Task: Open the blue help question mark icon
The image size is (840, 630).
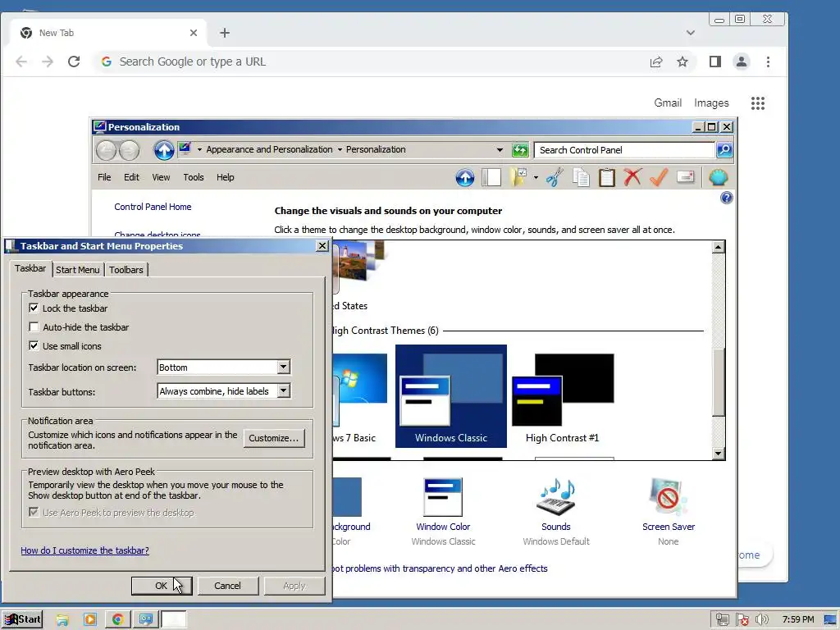Action: point(727,199)
